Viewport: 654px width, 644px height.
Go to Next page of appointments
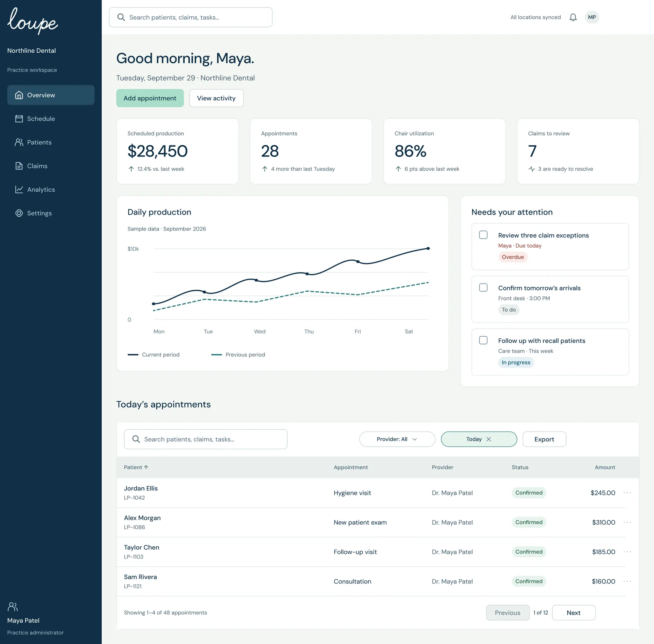pyautogui.click(x=573, y=613)
